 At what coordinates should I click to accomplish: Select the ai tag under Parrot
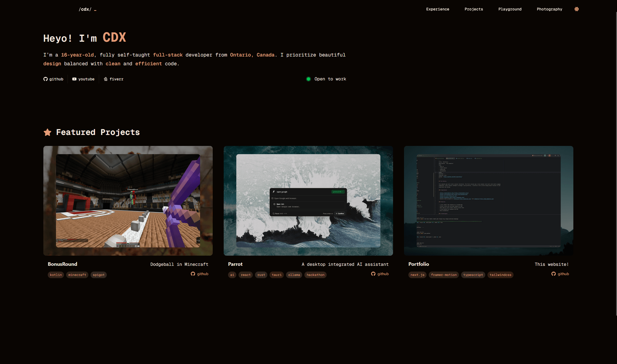click(232, 275)
